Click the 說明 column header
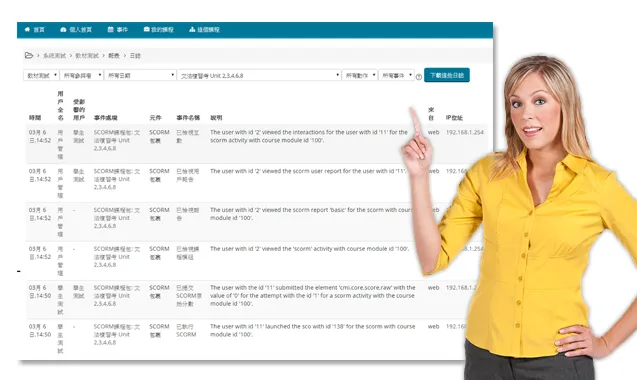The height and width of the screenshot is (380, 637). click(216, 118)
